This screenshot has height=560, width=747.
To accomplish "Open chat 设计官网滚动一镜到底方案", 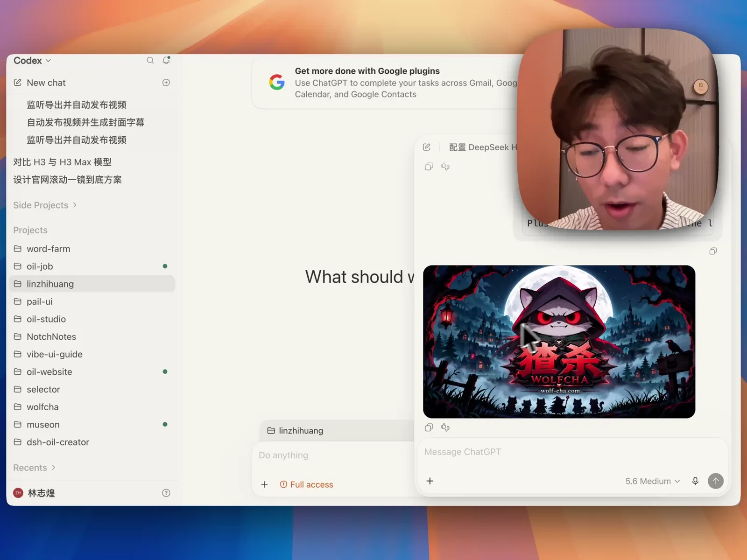I will point(68,180).
